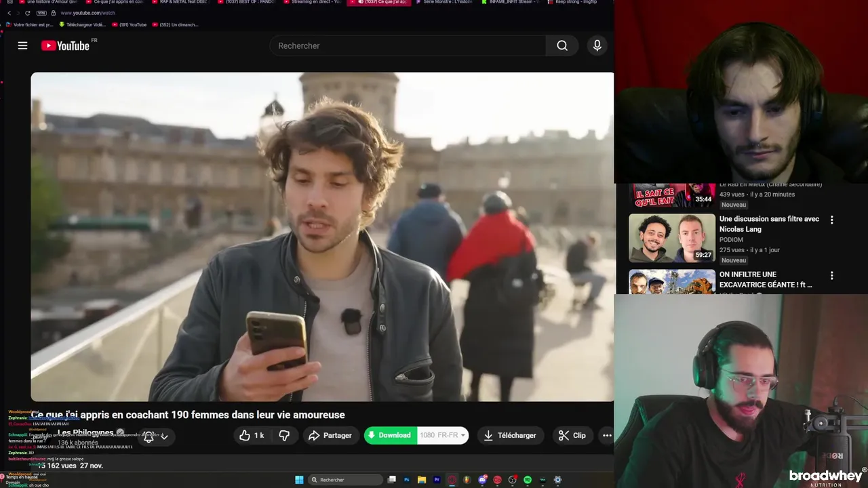
Task: Open the 'Votre fichier est pr...' bookmark
Action: click(x=29, y=24)
